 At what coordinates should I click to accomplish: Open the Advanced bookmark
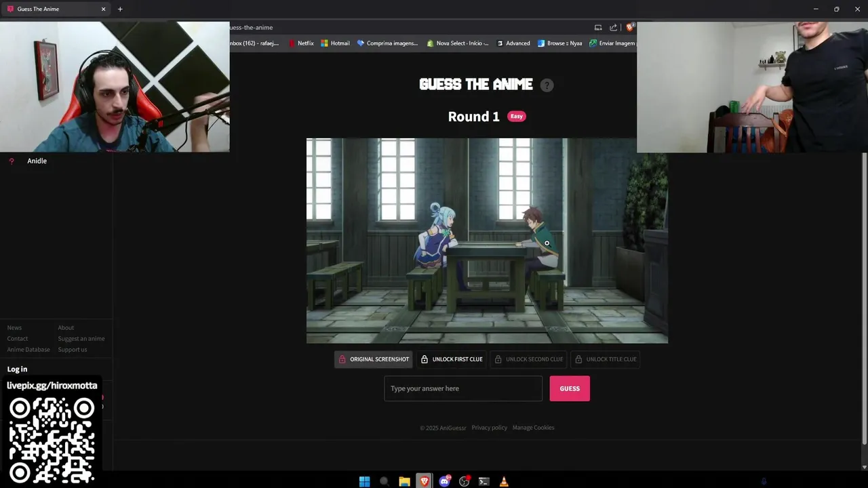513,43
